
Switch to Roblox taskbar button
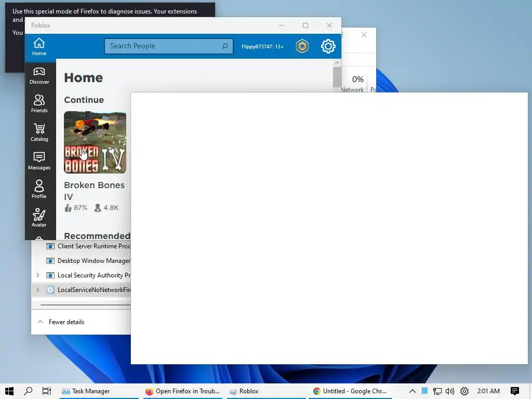(267, 391)
